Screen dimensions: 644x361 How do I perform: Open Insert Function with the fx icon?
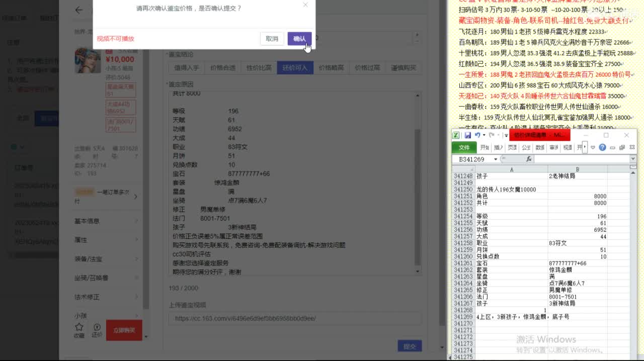[x=528, y=158]
